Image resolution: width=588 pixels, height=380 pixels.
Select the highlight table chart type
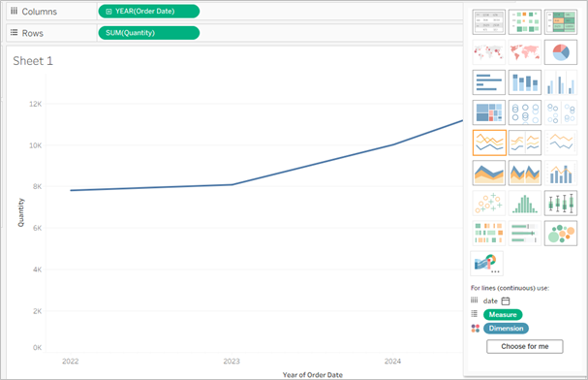[x=561, y=21]
